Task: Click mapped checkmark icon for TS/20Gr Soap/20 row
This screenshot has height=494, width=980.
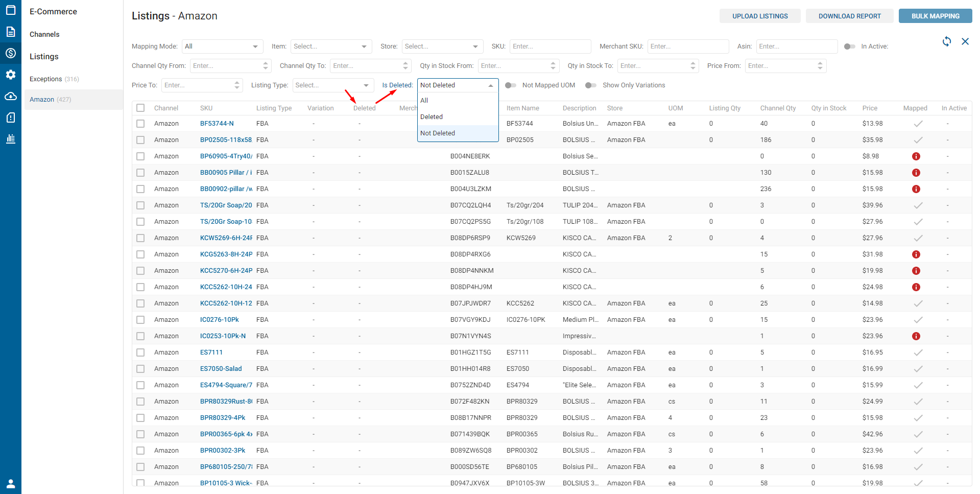Action: [918, 205]
